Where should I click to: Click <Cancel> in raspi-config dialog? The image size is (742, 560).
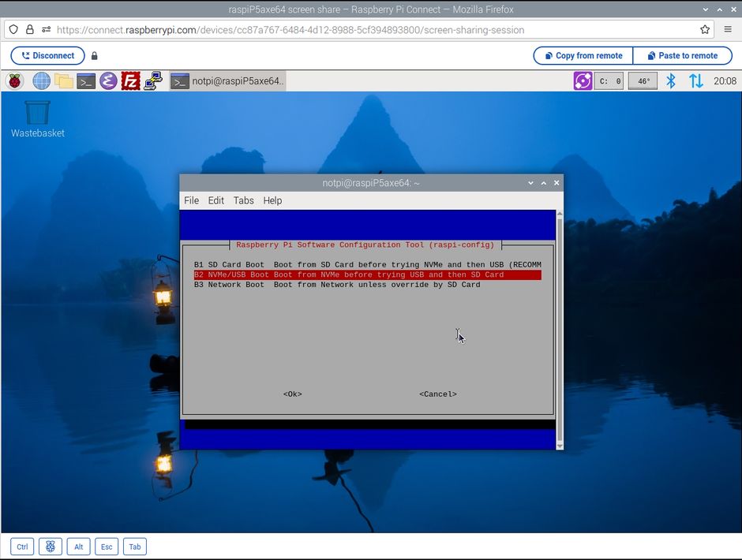pos(438,394)
